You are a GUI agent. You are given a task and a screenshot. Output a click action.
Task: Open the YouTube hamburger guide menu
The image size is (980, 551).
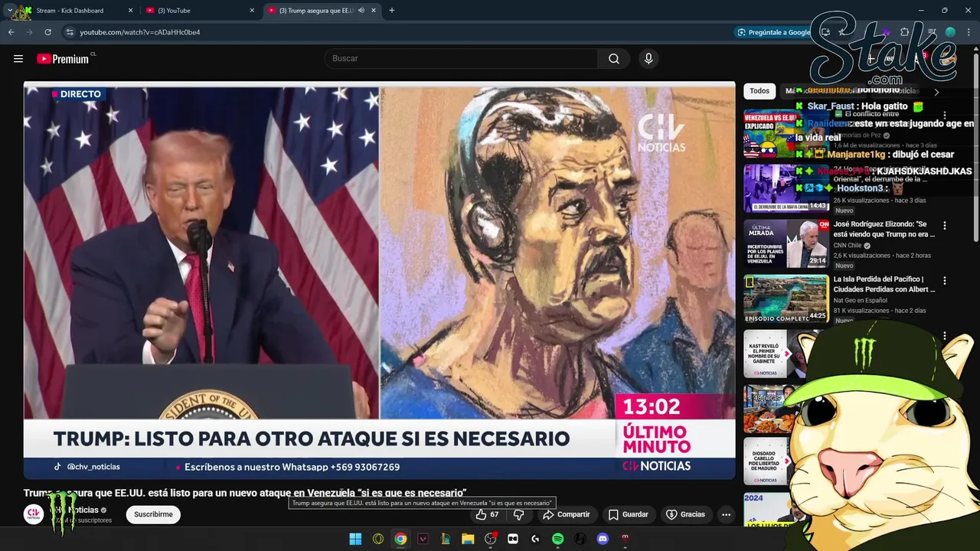18,59
